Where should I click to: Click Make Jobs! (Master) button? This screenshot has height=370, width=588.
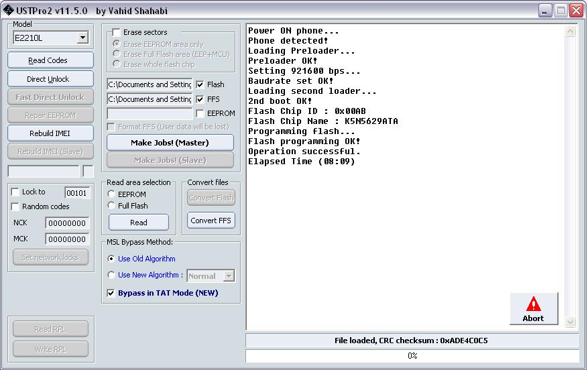point(170,143)
